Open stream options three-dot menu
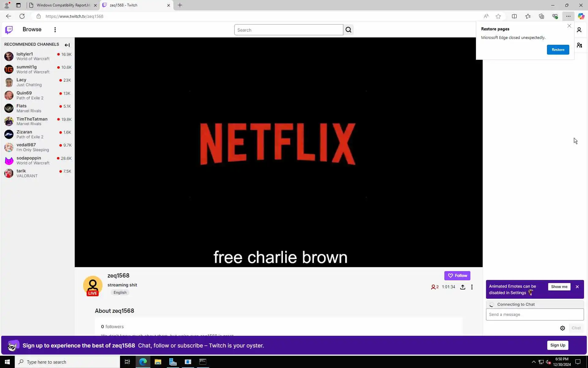The image size is (588, 368). [472, 287]
